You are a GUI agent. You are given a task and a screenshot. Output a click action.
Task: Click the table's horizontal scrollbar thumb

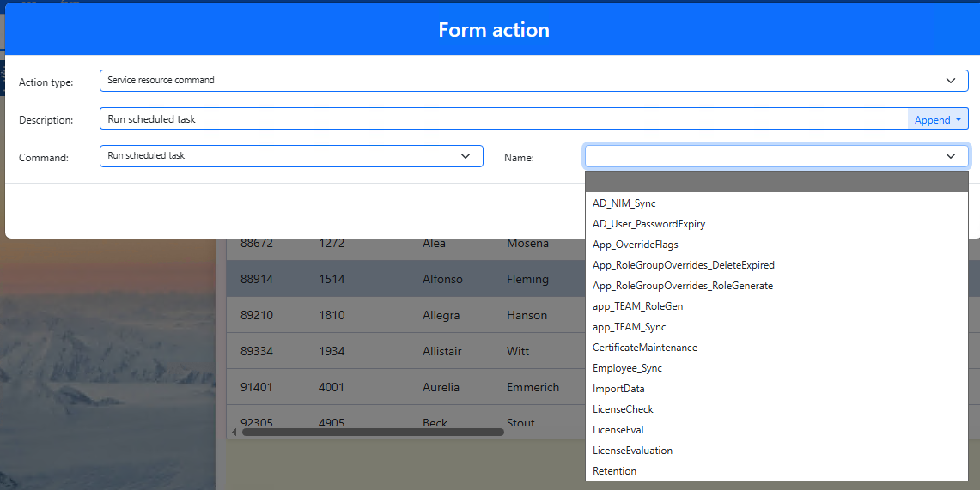coord(373,432)
